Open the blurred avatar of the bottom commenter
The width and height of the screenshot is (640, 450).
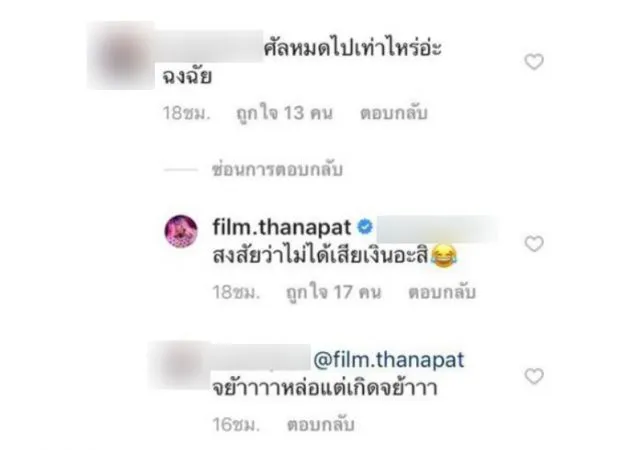180,365
